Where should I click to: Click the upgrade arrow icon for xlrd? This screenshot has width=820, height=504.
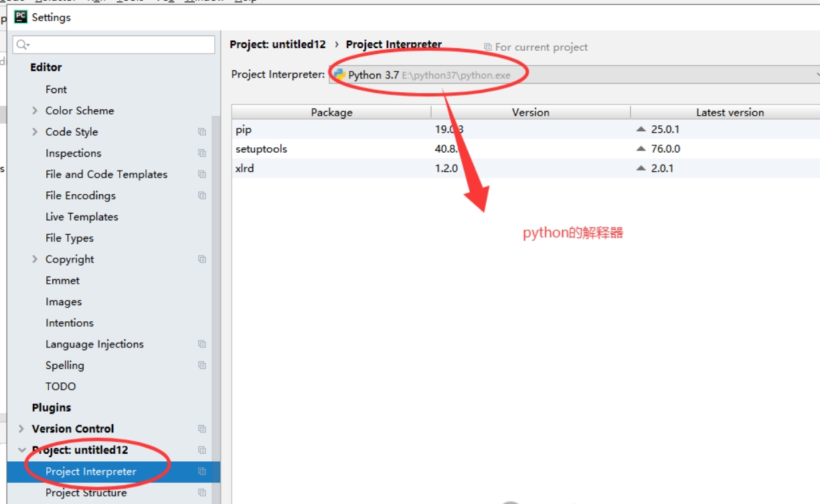click(x=641, y=168)
